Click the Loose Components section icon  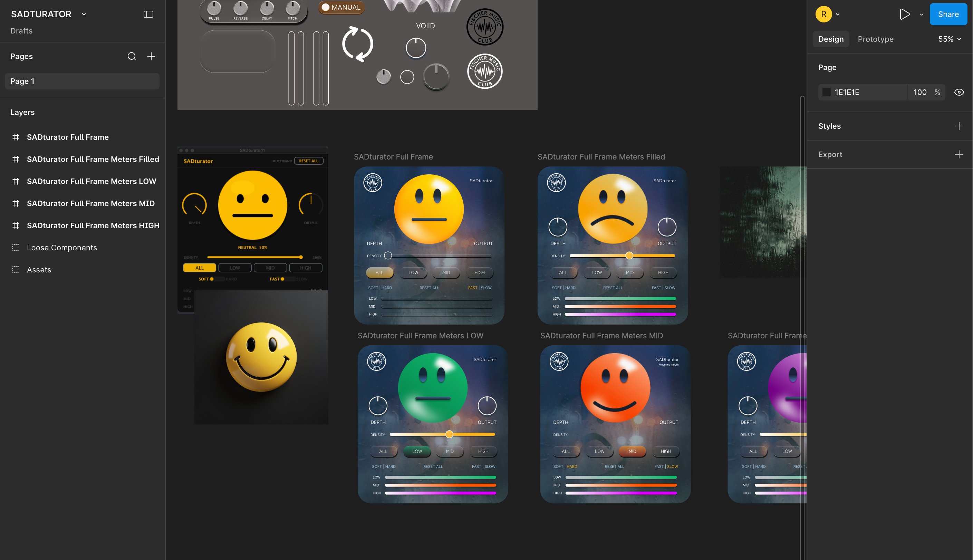click(16, 248)
